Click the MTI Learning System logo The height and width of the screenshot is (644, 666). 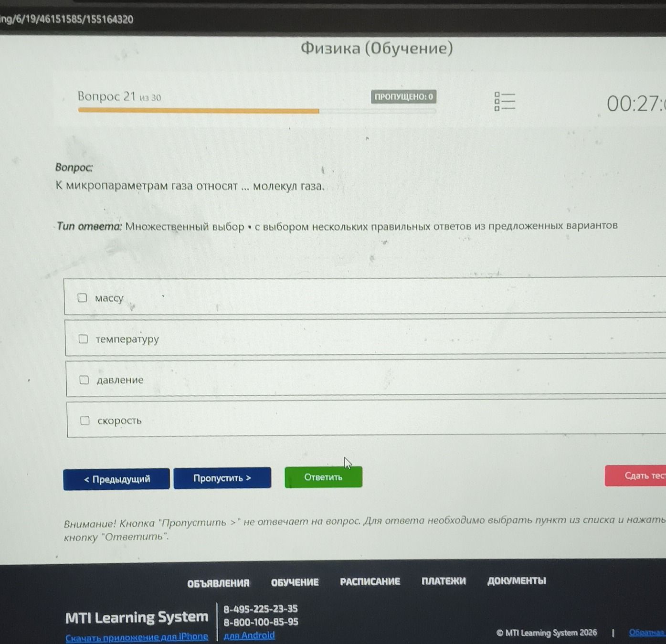(x=137, y=617)
